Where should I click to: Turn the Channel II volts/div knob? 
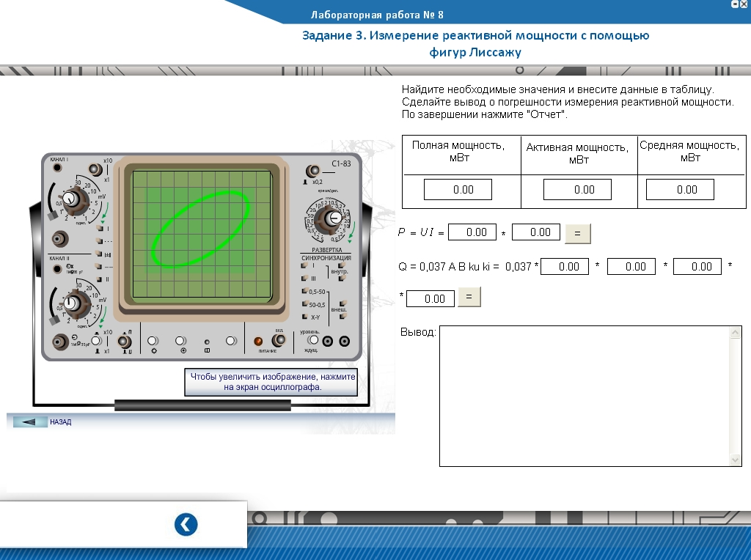71,303
